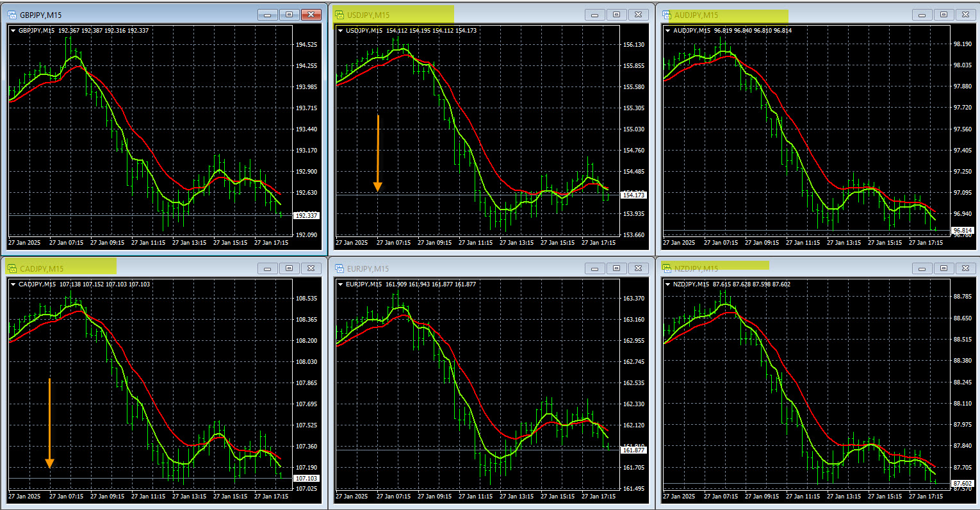The height and width of the screenshot is (510, 980).
Task: Select the orange arrow on USDJPY chart
Action: pyautogui.click(x=378, y=154)
